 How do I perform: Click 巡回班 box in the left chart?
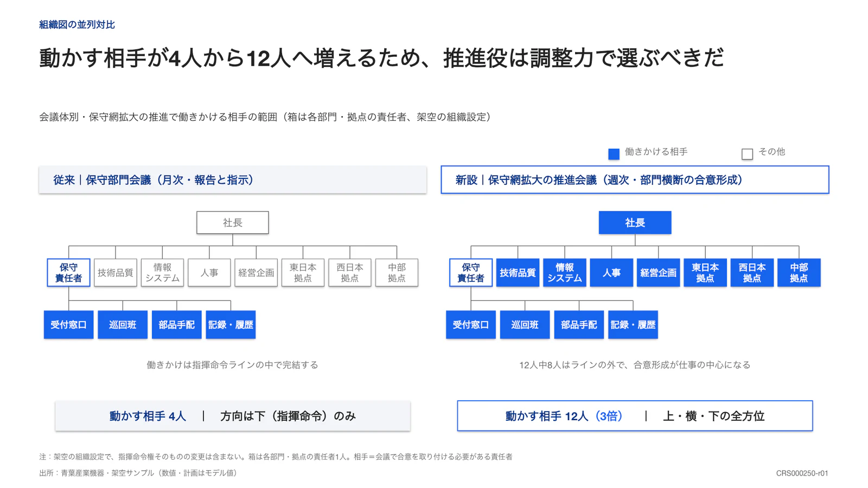coord(123,325)
